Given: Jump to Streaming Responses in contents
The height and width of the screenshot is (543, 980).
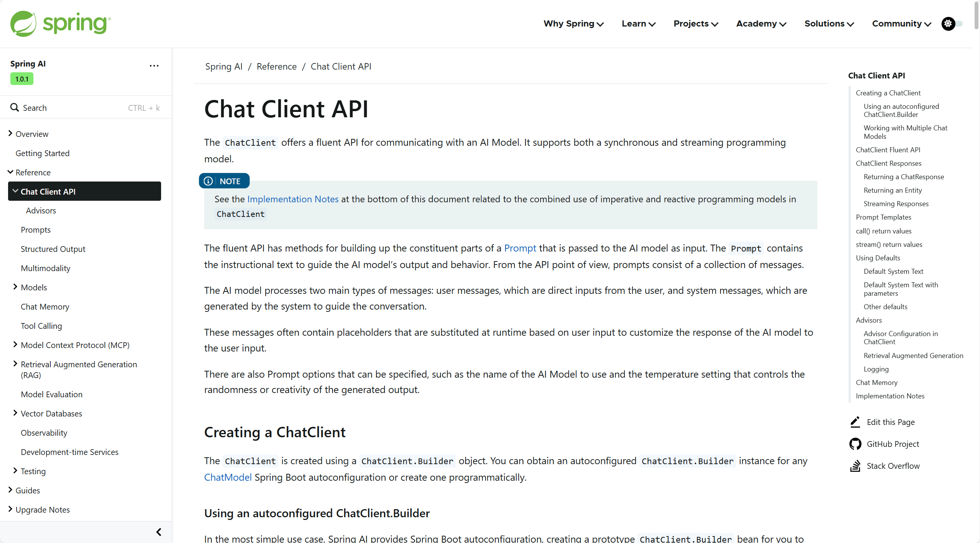Looking at the screenshot, I should pyautogui.click(x=896, y=203).
